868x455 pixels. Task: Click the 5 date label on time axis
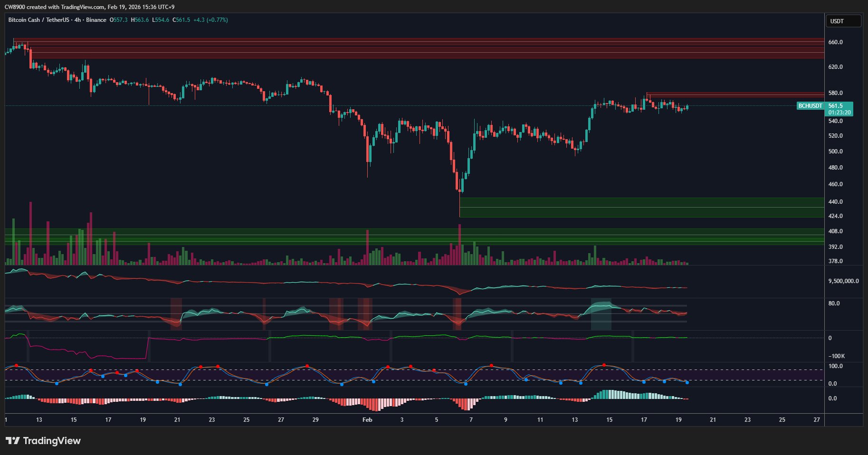(437, 420)
